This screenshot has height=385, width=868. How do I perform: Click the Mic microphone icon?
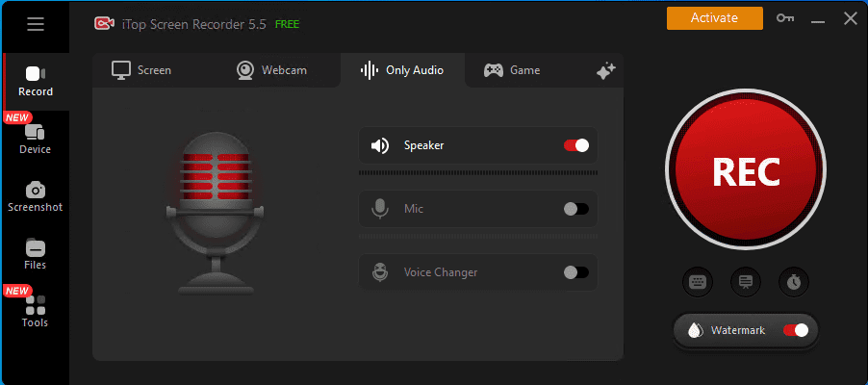coord(380,209)
